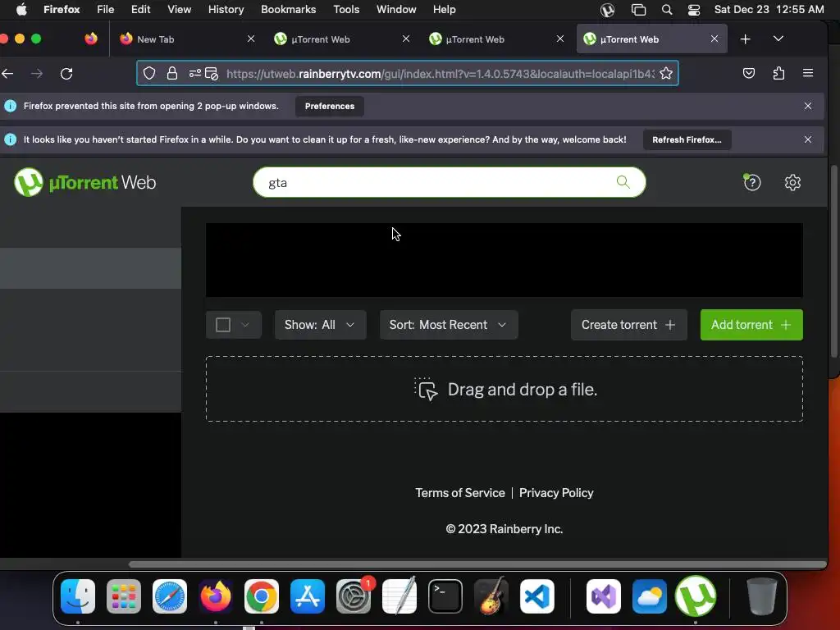Click the search field containing gta
The width and height of the screenshot is (840, 630).
(x=449, y=182)
